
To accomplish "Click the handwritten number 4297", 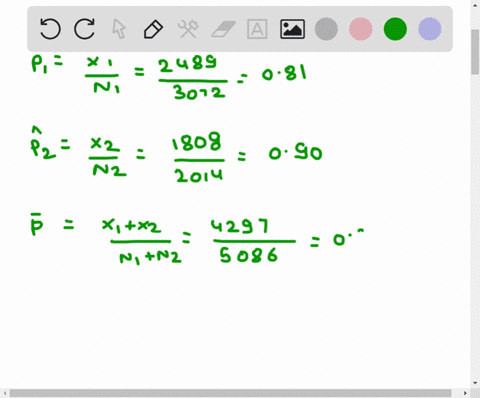I will coord(240,226).
